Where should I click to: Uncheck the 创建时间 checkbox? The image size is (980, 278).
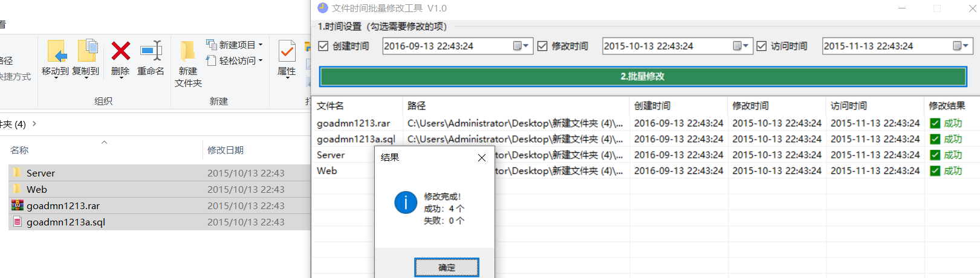pos(323,46)
